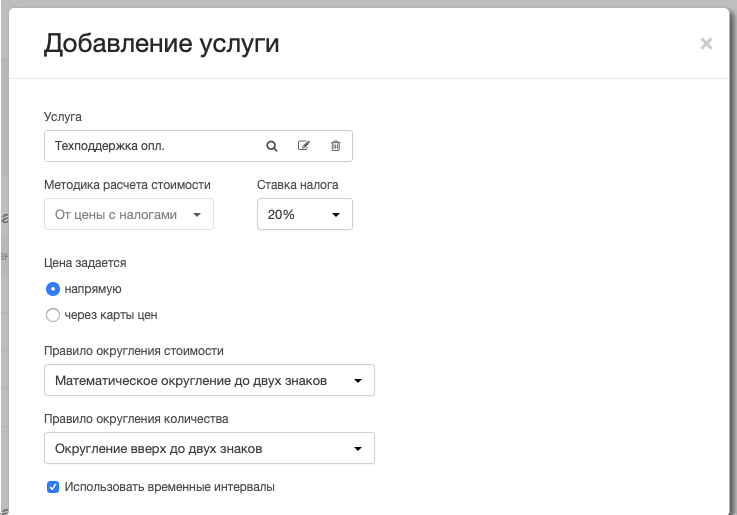Open the Ставка налога 20% dropdown
The height and width of the screenshot is (515, 737).
[305, 214]
